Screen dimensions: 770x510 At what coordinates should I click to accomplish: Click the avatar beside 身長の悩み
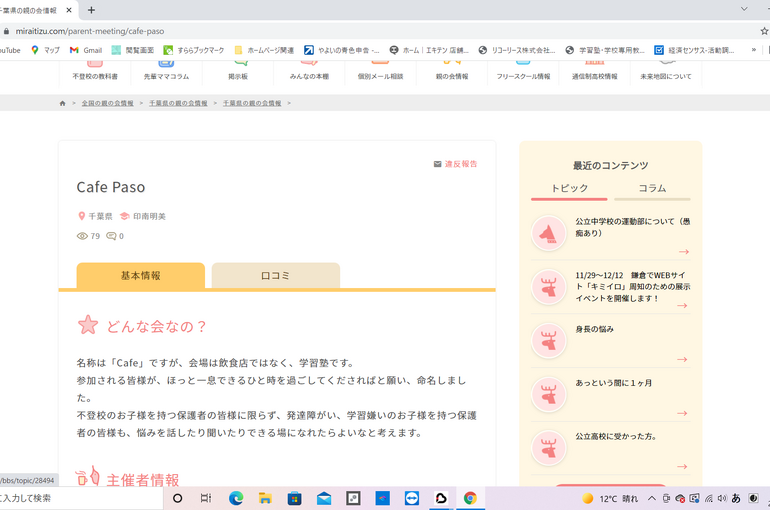549,340
